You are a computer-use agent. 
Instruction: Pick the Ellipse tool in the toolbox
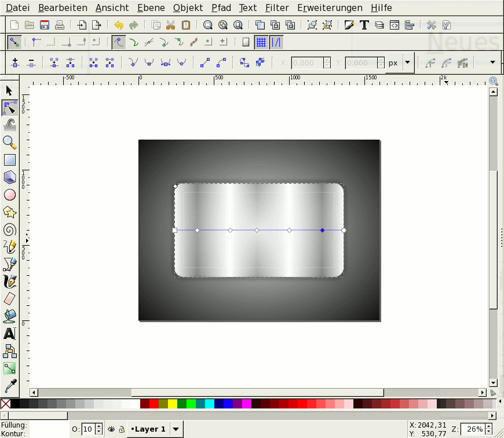tap(9, 195)
